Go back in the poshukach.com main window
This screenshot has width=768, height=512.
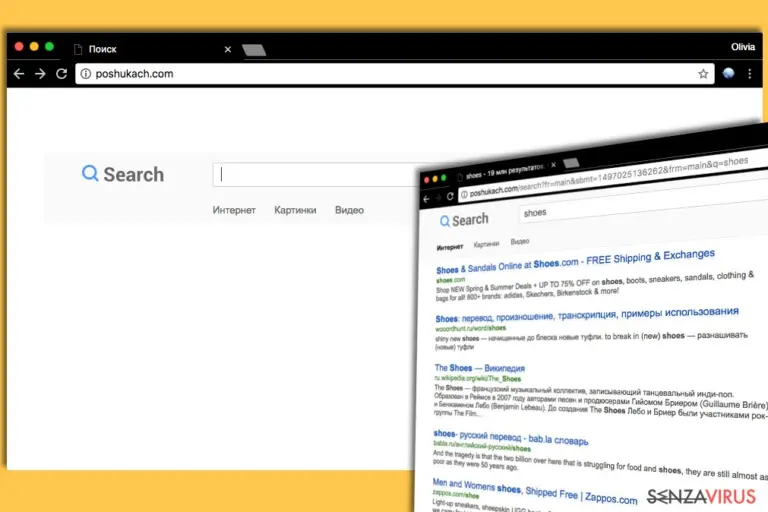[x=19, y=73]
